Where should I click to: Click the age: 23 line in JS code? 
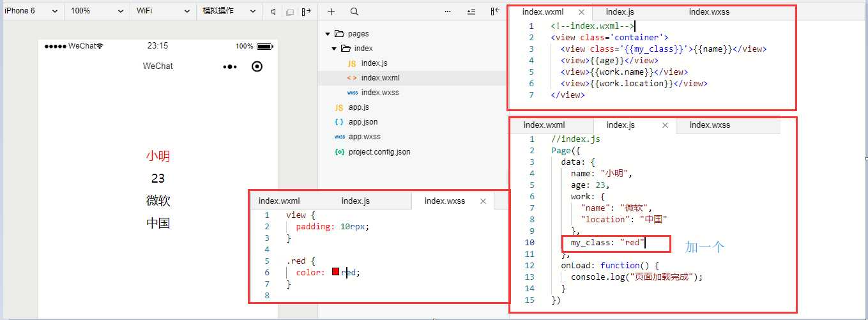pyautogui.click(x=590, y=185)
